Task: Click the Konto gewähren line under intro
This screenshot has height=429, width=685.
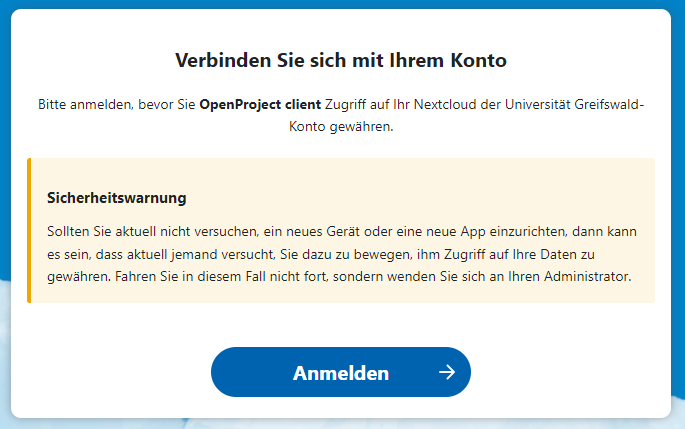Action: click(341, 128)
